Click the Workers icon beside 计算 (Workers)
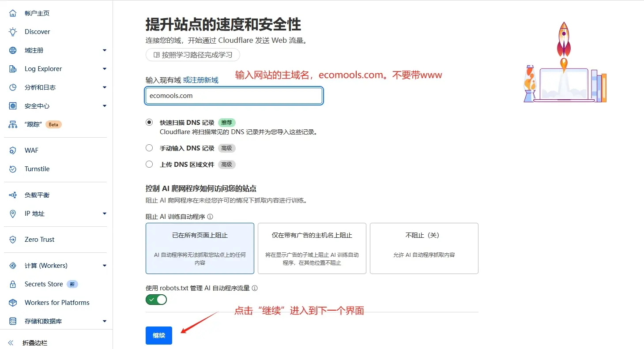Viewport: 644px width, 349px height. 13,266
